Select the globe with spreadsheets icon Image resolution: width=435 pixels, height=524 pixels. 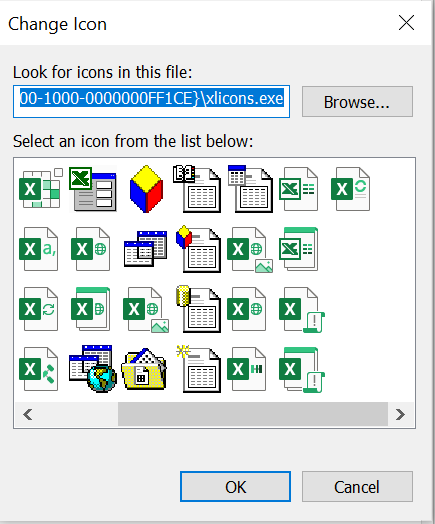pos(93,369)
